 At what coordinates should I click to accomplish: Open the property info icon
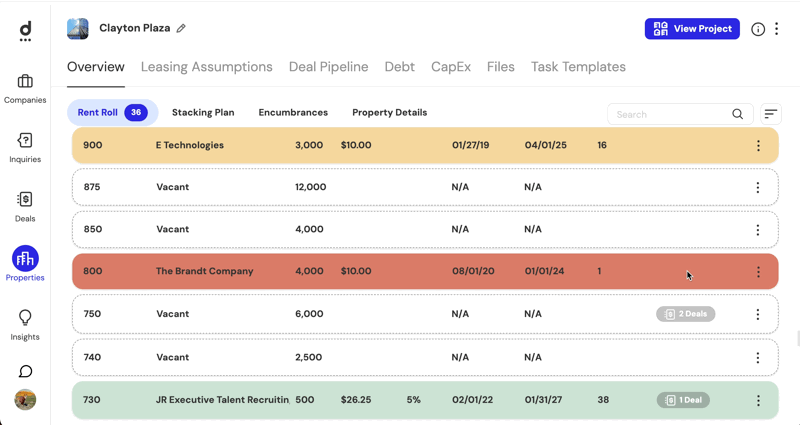click(x=758, y=29)
